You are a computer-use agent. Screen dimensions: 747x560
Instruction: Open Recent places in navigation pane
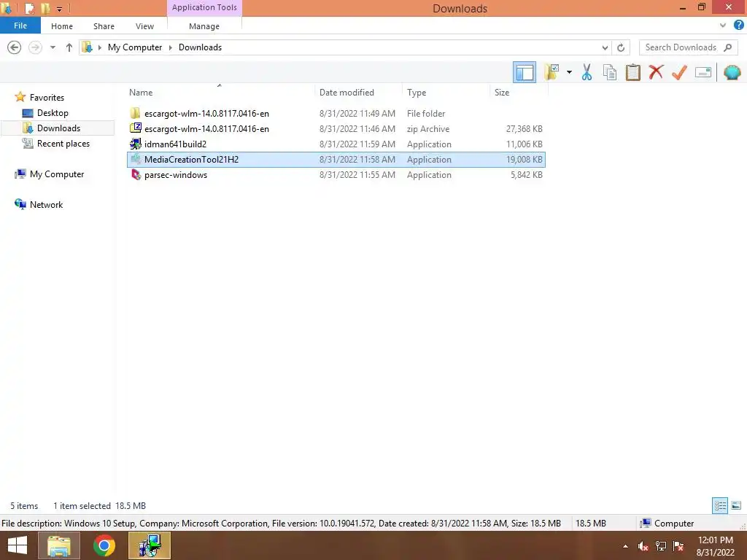point(63,144)
